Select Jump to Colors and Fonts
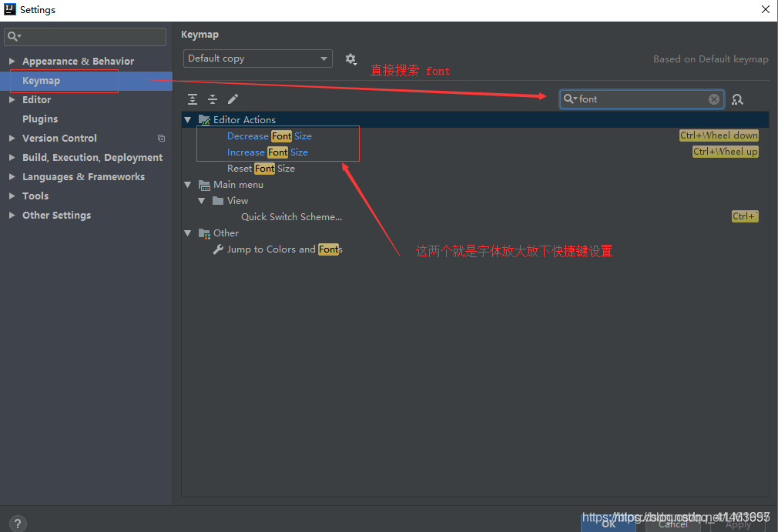The height and width of the screenshot is (532, 778). [285, 249]
